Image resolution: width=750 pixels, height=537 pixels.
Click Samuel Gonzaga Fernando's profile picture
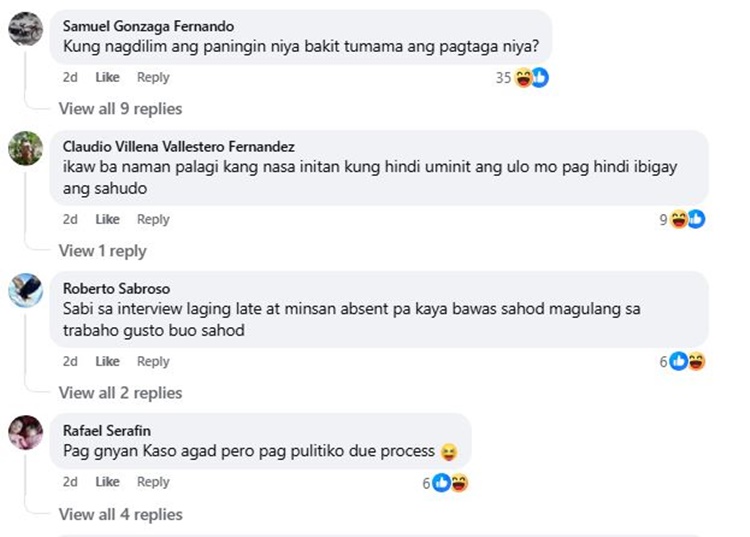(x=25, y=29)
